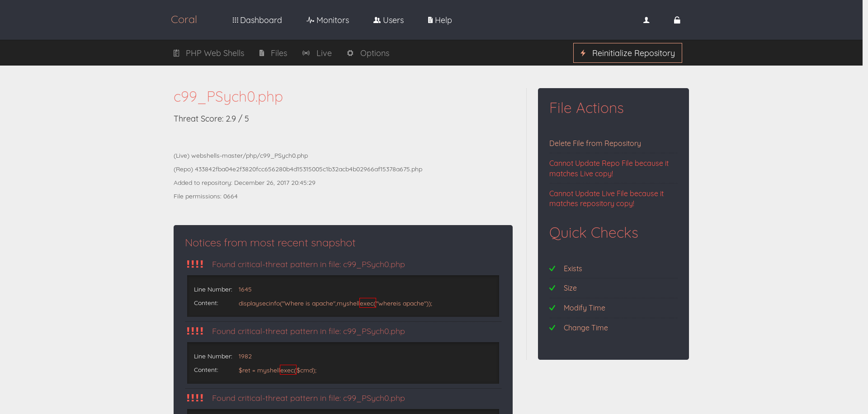The height and width of the screenshot is (414, 868).
Task: Click the Dashboard grid icon
Action: [x=235, y=20]
